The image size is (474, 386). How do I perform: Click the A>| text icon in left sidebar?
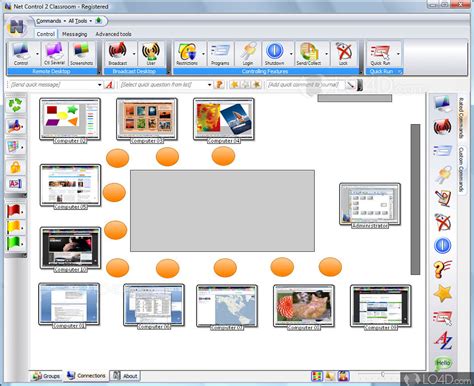coord(15,184)
